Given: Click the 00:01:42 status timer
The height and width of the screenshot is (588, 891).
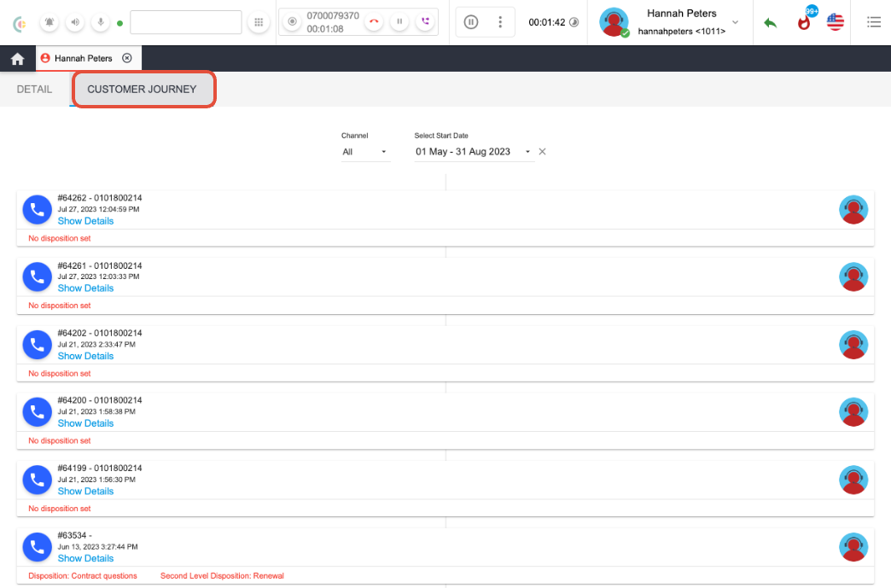Looking at the screenshot, I should 547,22.
